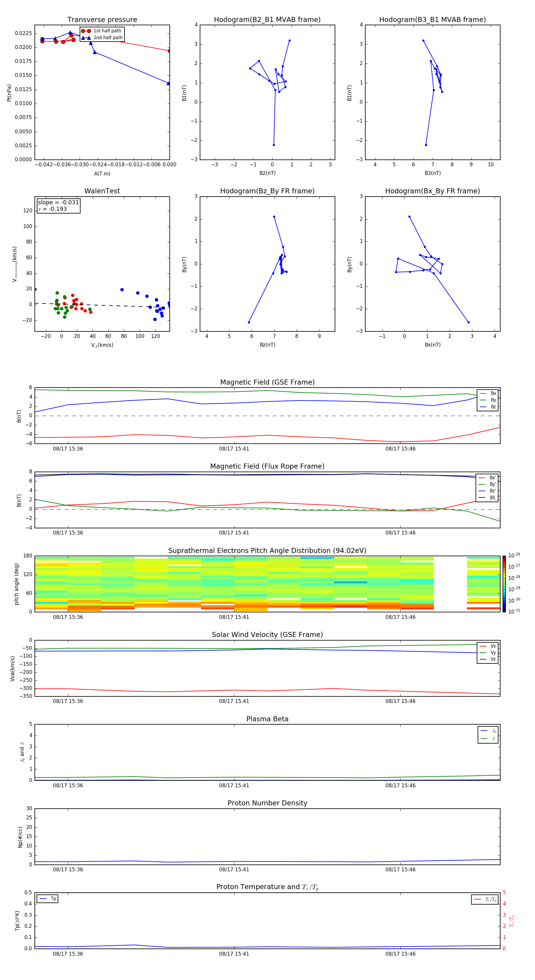Click the 'B2(nT)' x-axis label
The height and width of the screenshot is (980, 535).
pyautogui.click(x=267, y=173)
